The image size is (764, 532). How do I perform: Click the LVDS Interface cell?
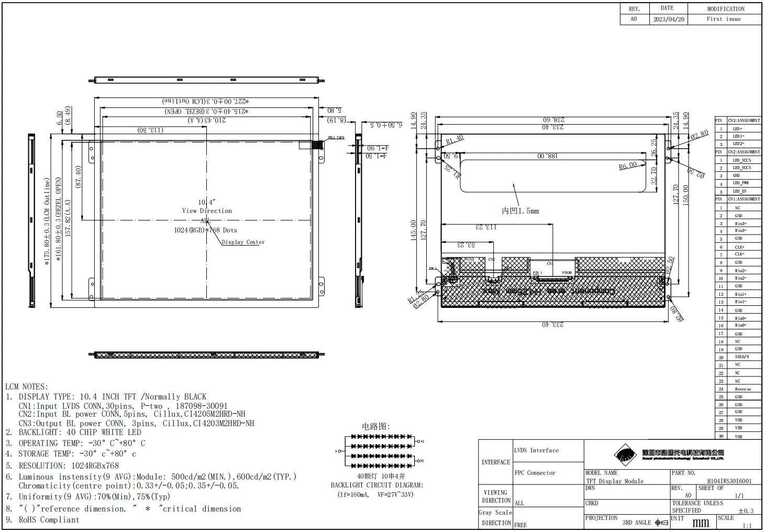(538, 450)
